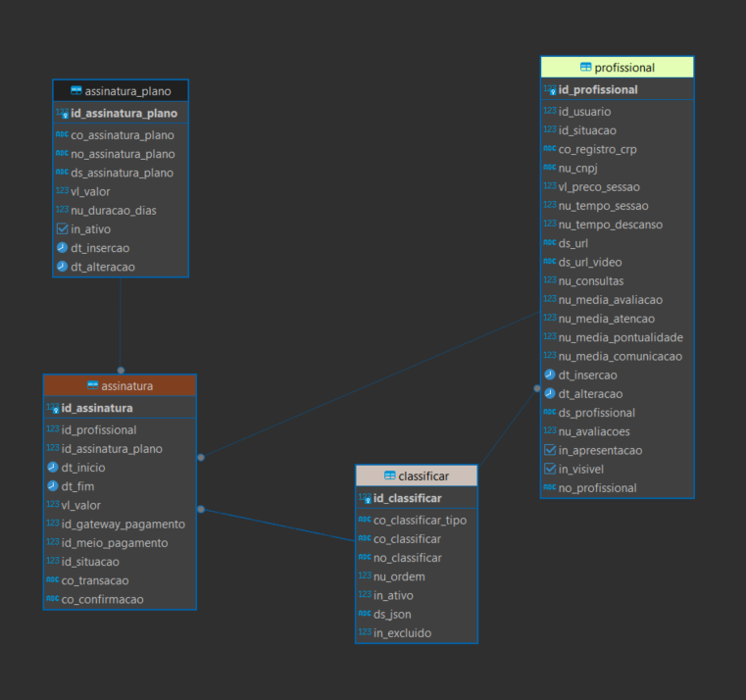Select the co_classificar_tipo column
Screen dimensions: 746x700
coord(420,520)
